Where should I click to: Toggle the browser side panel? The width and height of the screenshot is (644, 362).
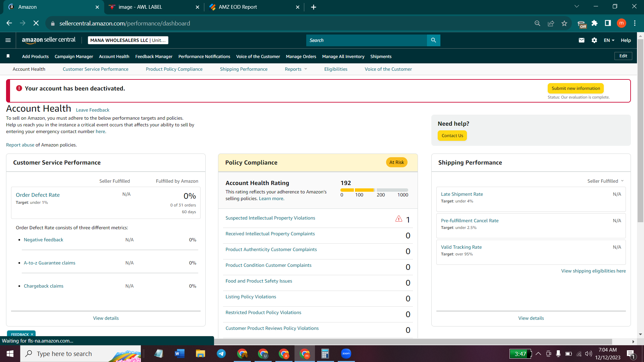608,23
